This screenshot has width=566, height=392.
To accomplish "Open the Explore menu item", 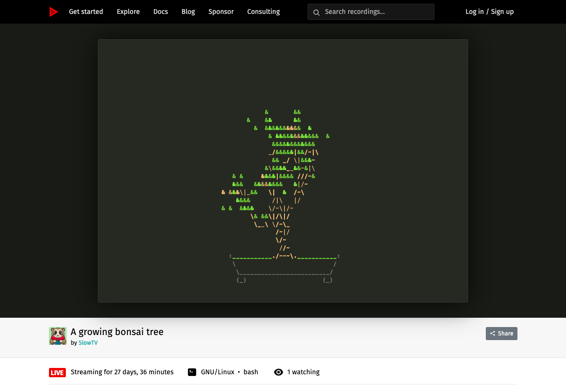I will tap(128, 12).
